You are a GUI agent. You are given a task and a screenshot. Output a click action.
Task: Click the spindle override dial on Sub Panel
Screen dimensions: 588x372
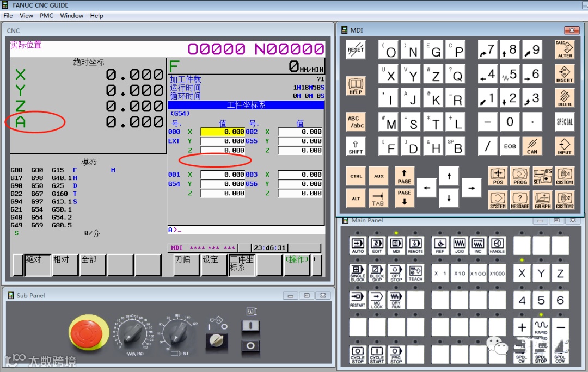179,333
